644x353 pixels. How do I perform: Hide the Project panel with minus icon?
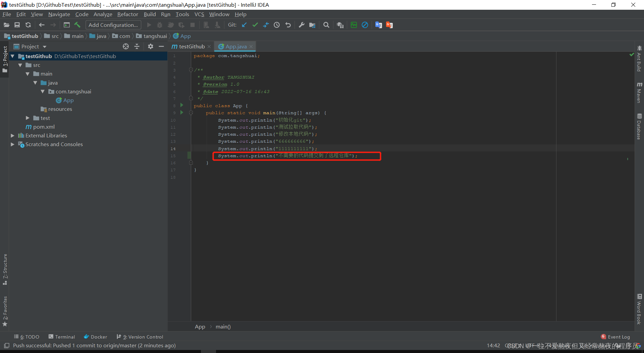click(161, 46)
